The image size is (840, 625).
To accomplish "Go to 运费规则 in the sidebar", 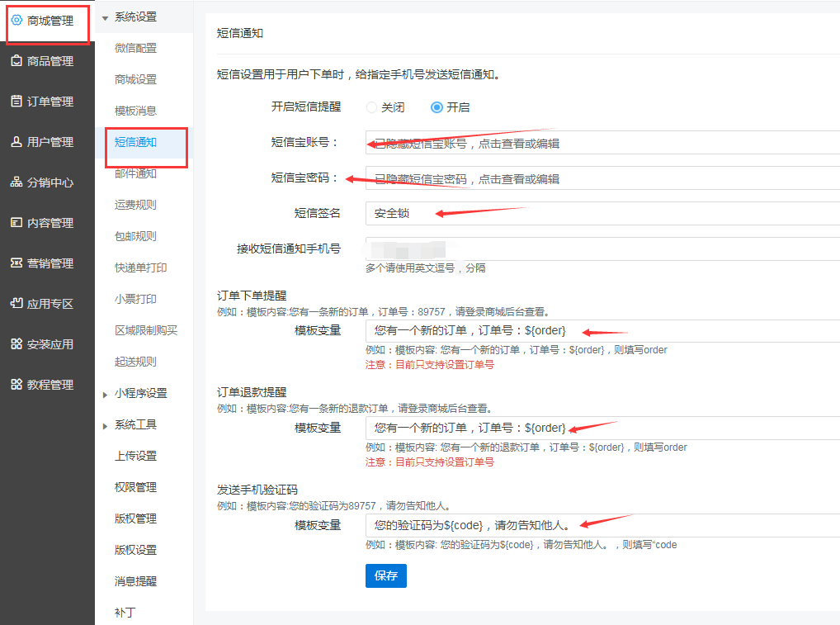I will click(x=135, y=205).
